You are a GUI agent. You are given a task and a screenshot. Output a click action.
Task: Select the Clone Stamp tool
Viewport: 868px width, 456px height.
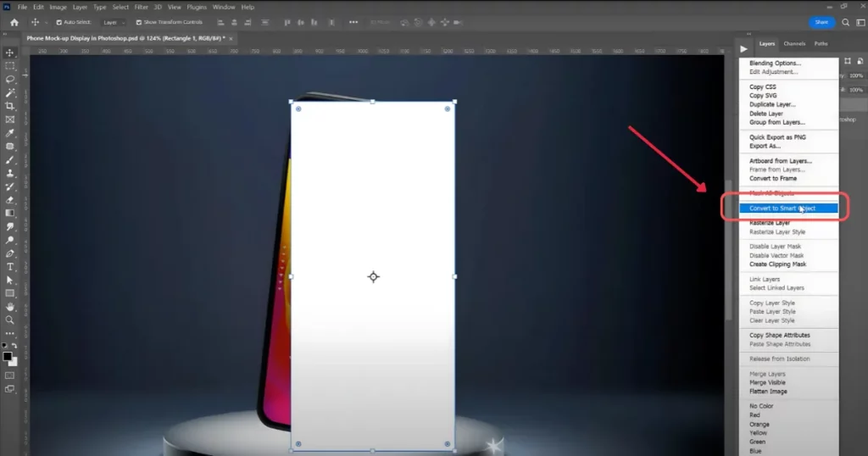pos(10,173)
